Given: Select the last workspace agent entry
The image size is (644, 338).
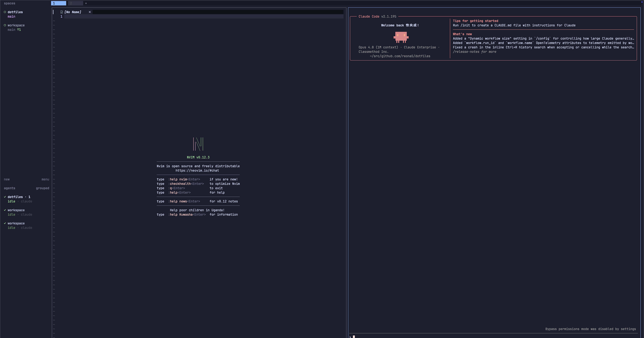Looking at the screenshot, I should [x=16, y=223].
